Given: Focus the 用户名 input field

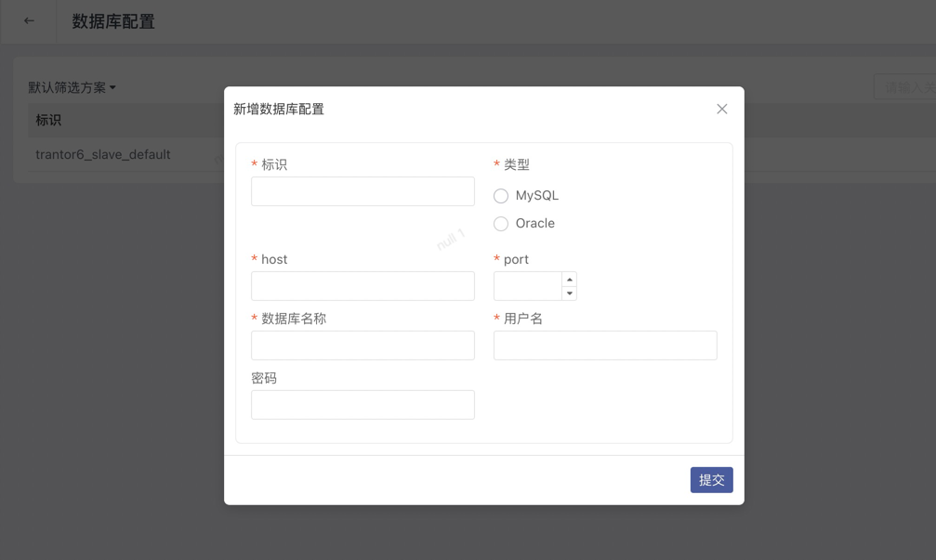Looking at the screenshot, I should coord(605,345).
